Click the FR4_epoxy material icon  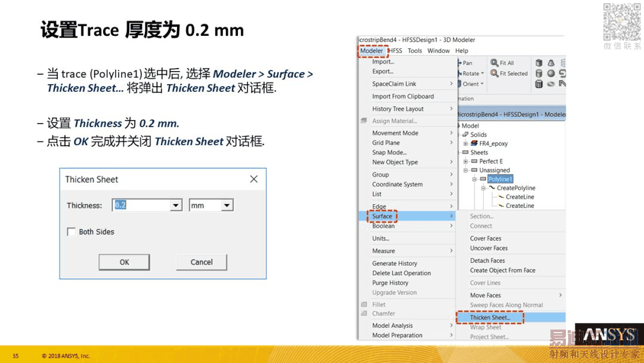point(474,143)
